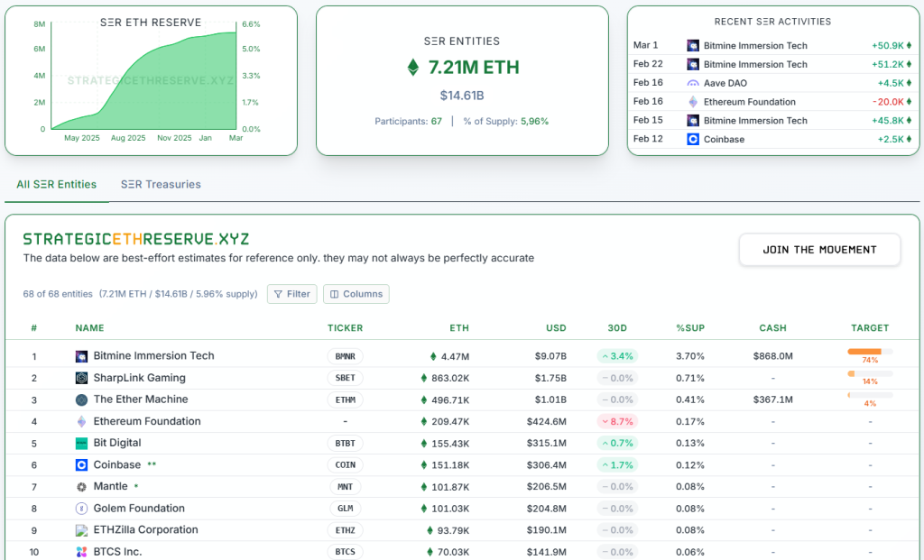Click the Coinbase logo icon in row 6
924x560 pixels.
click(81, 465)
